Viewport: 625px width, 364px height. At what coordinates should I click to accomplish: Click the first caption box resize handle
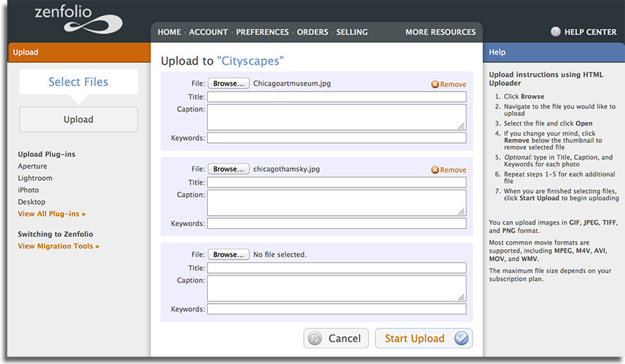(x=461, y=126)
